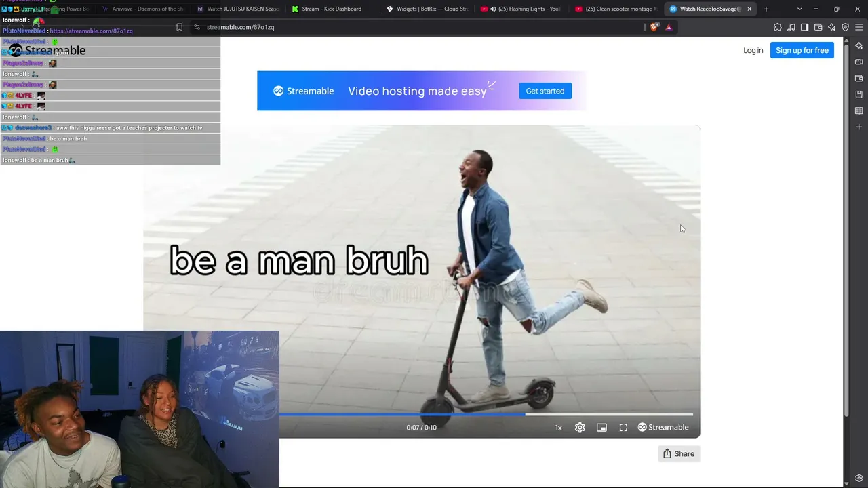The height and width of the screenshot is (488, 868).
Task: Open the browser extensions puzzle icon
Action: [778, 27]
